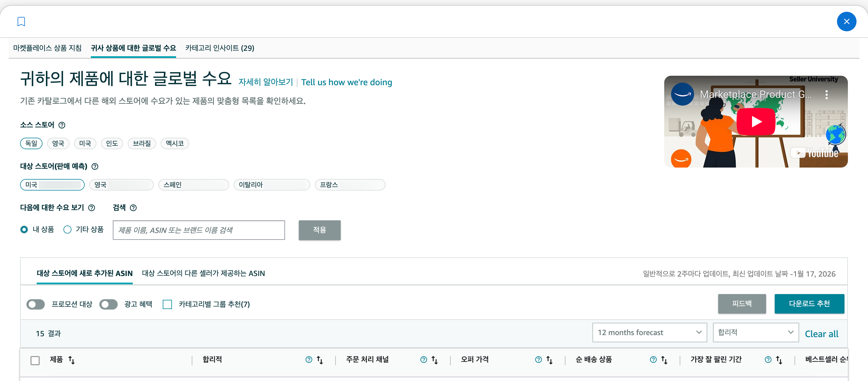Open 대상 스토어의 다른 셀러가 제공하는 ASIN tab

click(203, 273)
